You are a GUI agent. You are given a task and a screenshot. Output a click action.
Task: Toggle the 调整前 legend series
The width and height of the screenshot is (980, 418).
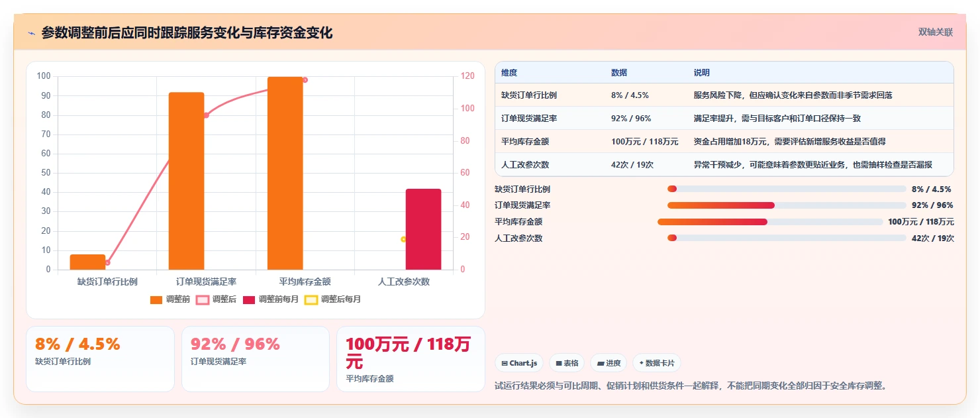point(170,299)
